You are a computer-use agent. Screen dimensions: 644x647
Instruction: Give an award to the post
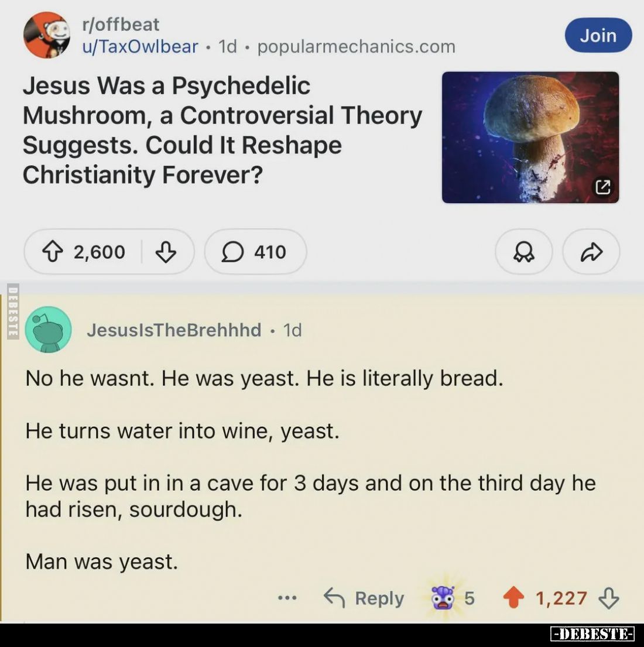coord(523,252)
